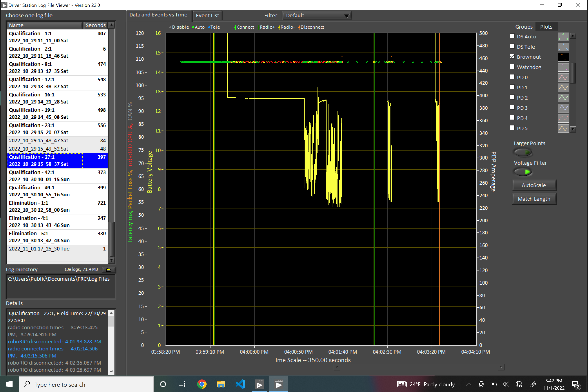Click the PD 0 plot line icon
Viewport: 588px width, 392px height.
[x=563, y=77]
